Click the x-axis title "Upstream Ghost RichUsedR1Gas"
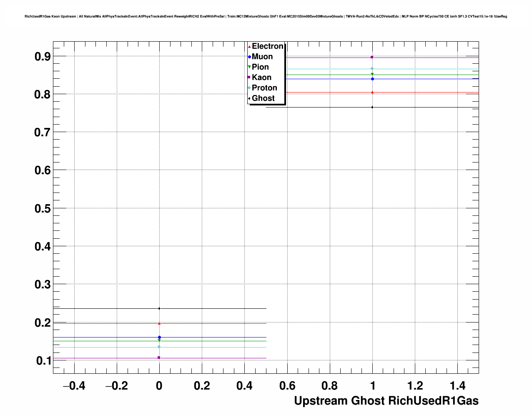Viewport: 532px width, 415px height. pos(386,401)
